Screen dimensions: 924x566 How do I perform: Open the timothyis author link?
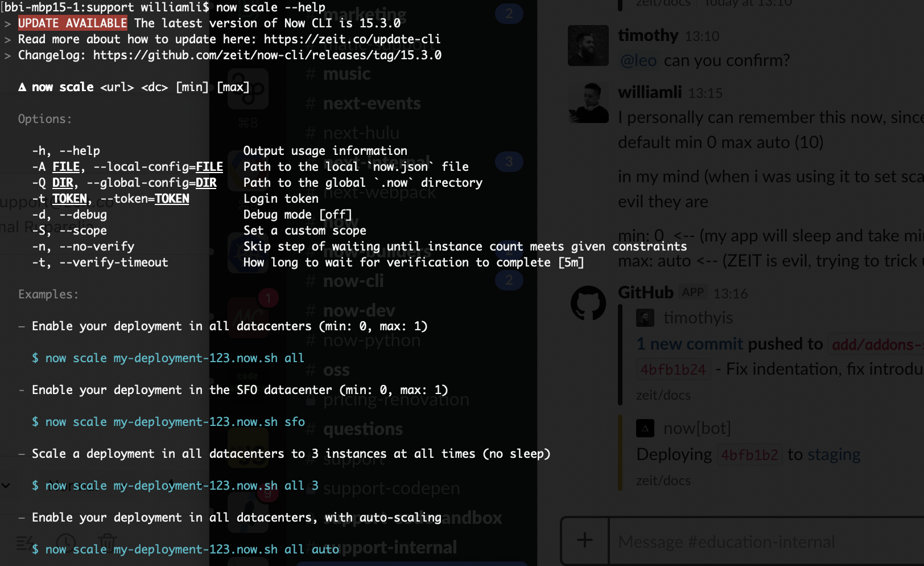click(x=698, y=318)
